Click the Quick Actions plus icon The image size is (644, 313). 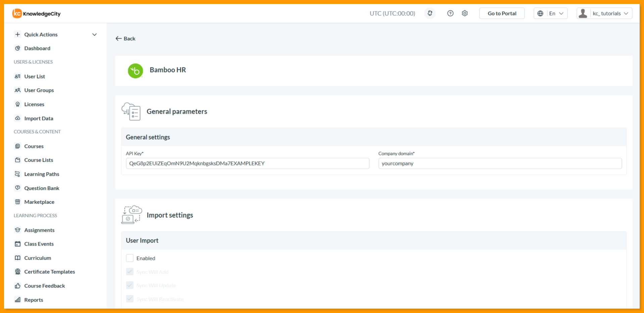point(17,34)
